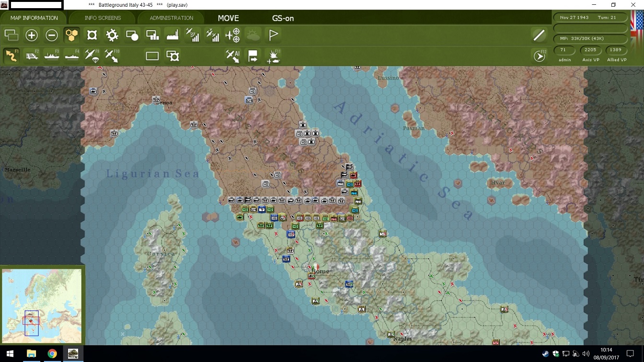Image resolution: width=644 pixels, height=362 pixels.
Task: Select the F9 airborne parachute mode
Action: (x=92, y=56)
